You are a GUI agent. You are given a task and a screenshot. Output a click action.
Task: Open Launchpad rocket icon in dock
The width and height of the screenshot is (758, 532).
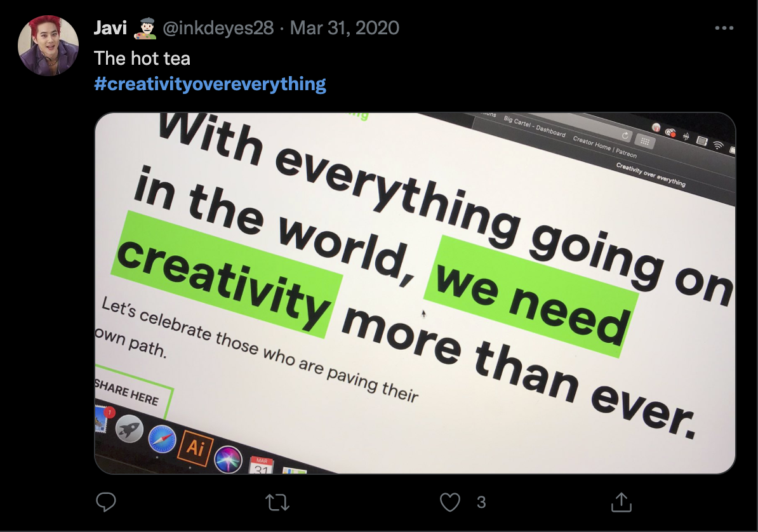coord(129,429)
